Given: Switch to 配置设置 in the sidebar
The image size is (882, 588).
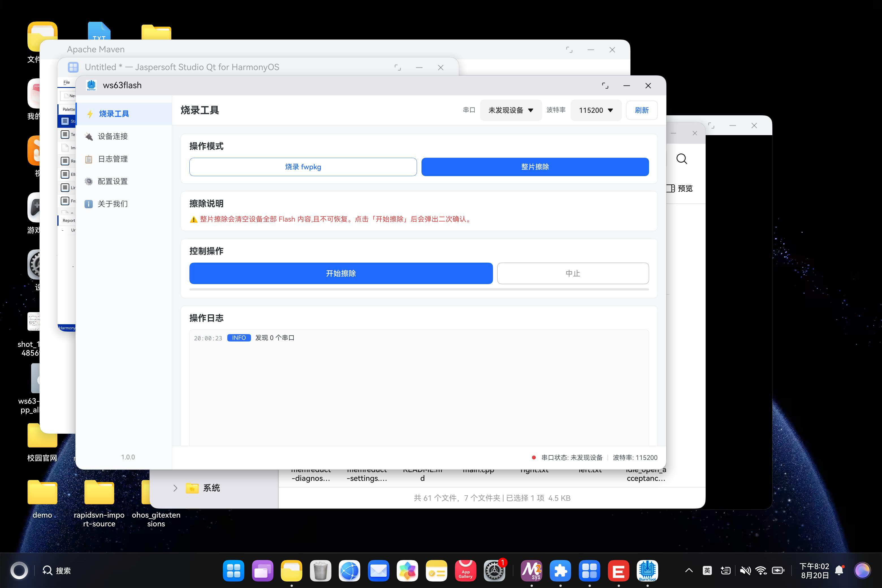Looking at the screenshot, I should click(124, 181).
